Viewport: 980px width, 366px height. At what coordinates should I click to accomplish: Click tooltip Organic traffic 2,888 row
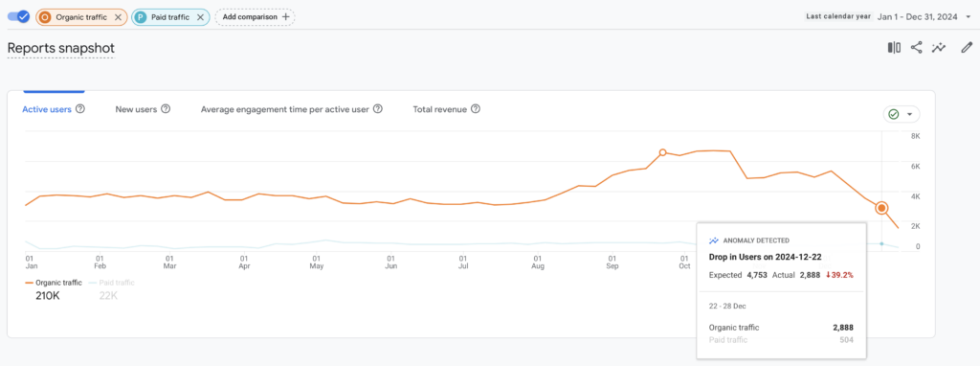[x=781, y=328]
